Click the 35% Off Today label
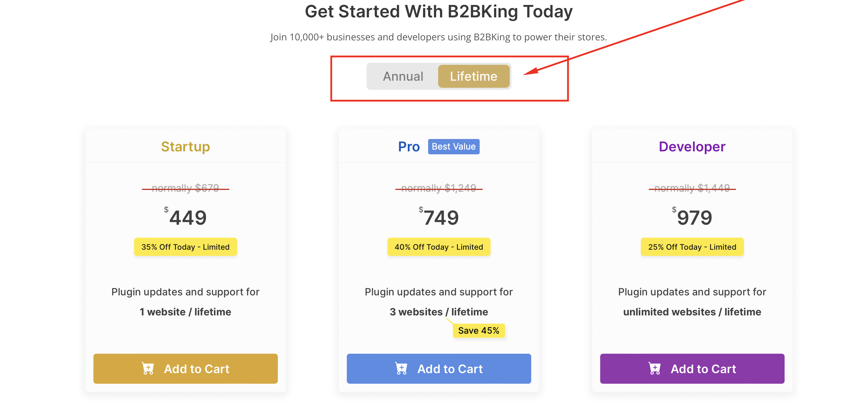Screen dimensions: 868x417 185,247
